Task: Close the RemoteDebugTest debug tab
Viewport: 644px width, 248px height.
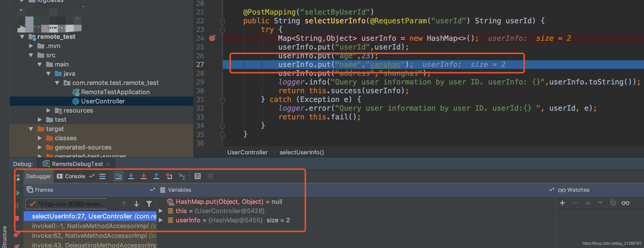Action: (108, 164)
